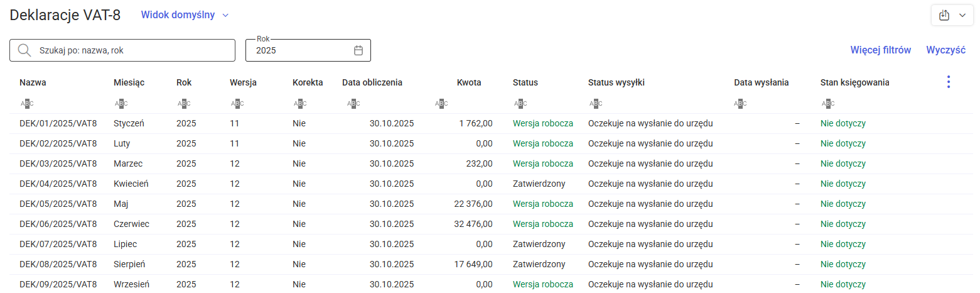
Task: Click ABC filter icon under Stan księgowania column
Action: tap(828, 103)
